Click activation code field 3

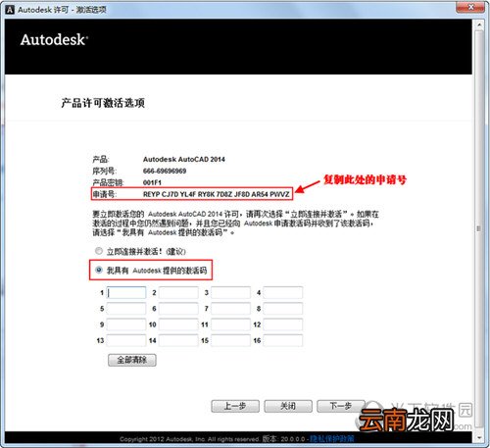230,292
